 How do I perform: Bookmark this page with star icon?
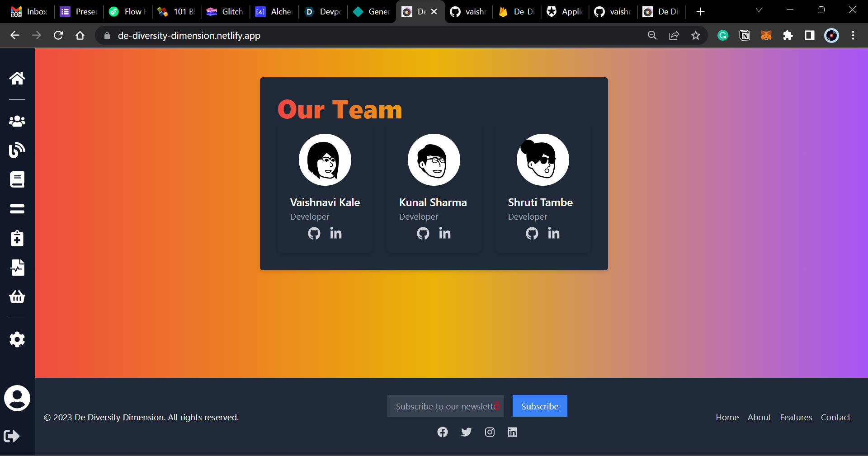point(696,35)
